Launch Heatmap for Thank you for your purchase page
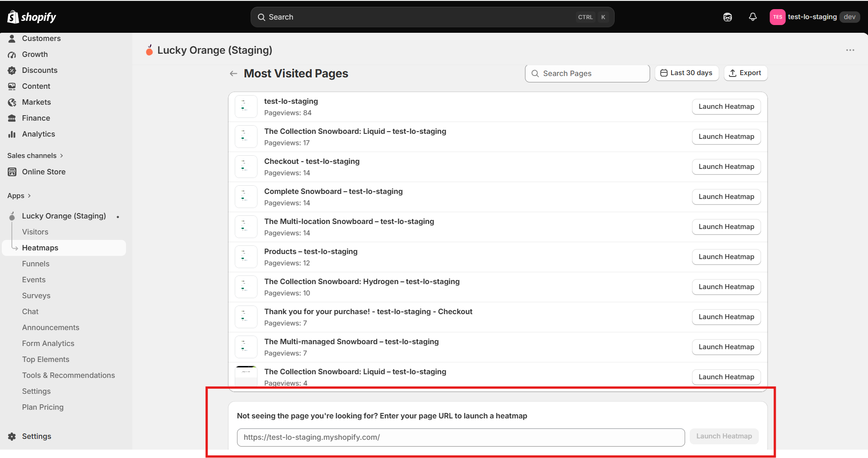868x458 pixels. [726, 317]
